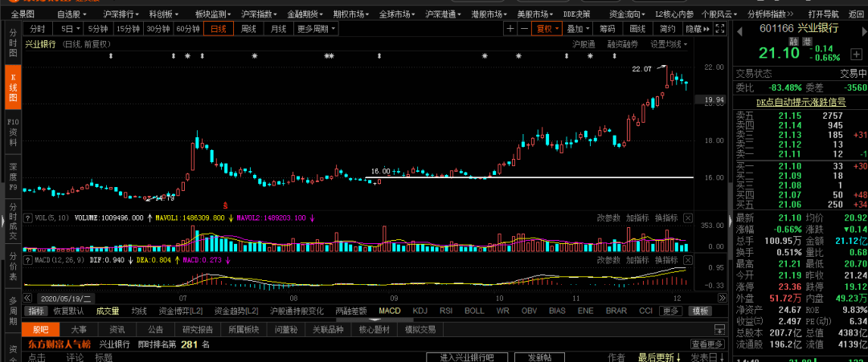Screen dimensions: 868x362
Task: Close the VOL indicator sub-panel
Action: click(x=687, y=218)
